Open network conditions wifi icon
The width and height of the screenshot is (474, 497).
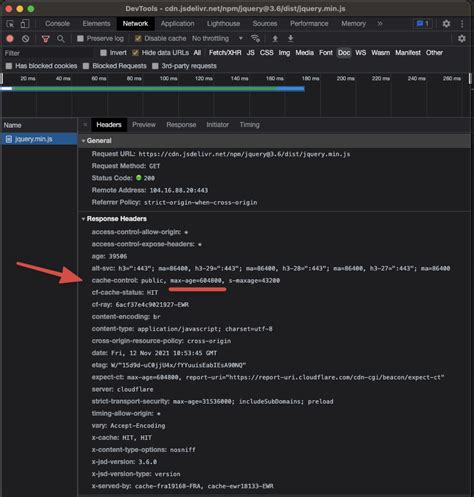tap(255, 39)
